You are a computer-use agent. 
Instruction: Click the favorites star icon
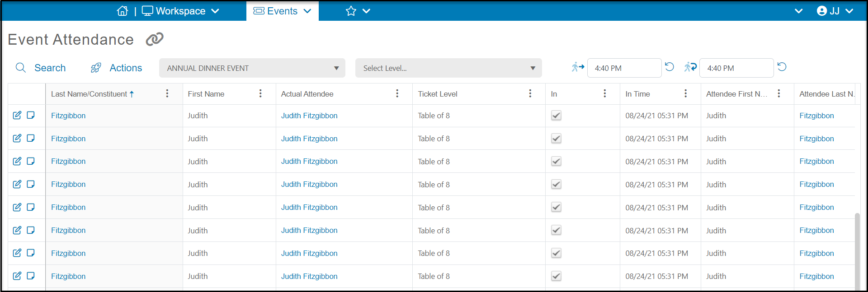[351, 11]
